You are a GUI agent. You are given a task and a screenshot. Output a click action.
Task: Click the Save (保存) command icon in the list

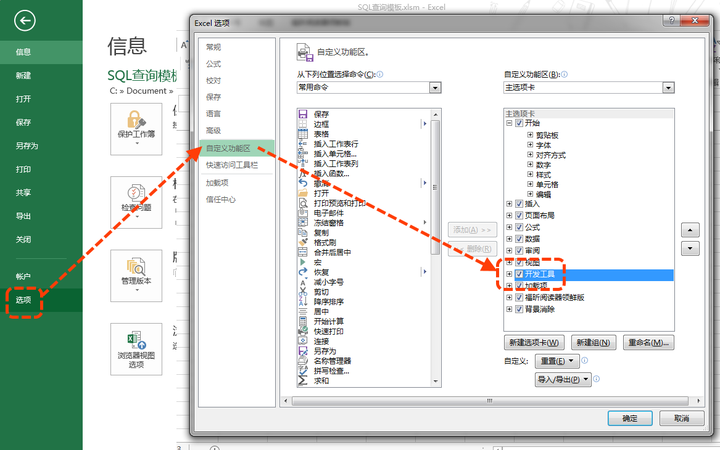[303, 114]
